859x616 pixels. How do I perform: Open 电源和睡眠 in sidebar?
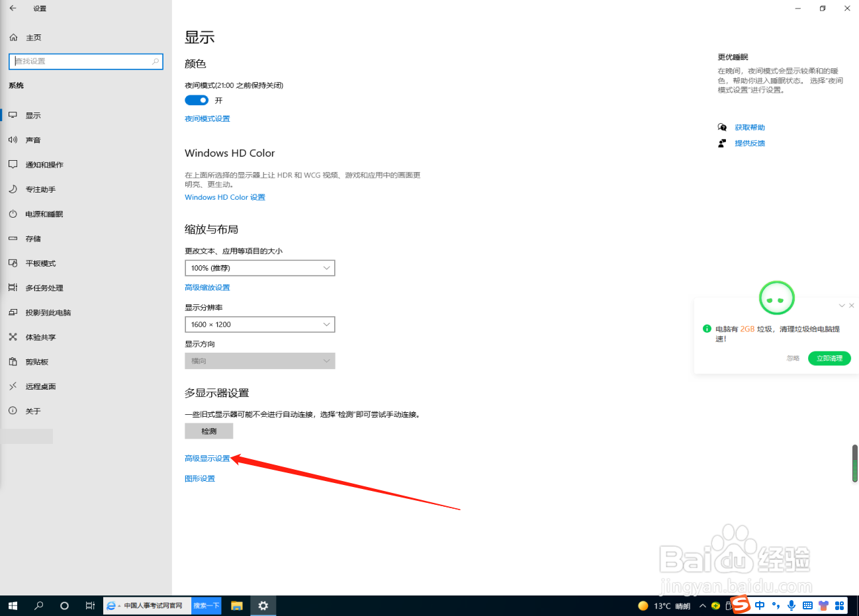[x=44, y=214]
